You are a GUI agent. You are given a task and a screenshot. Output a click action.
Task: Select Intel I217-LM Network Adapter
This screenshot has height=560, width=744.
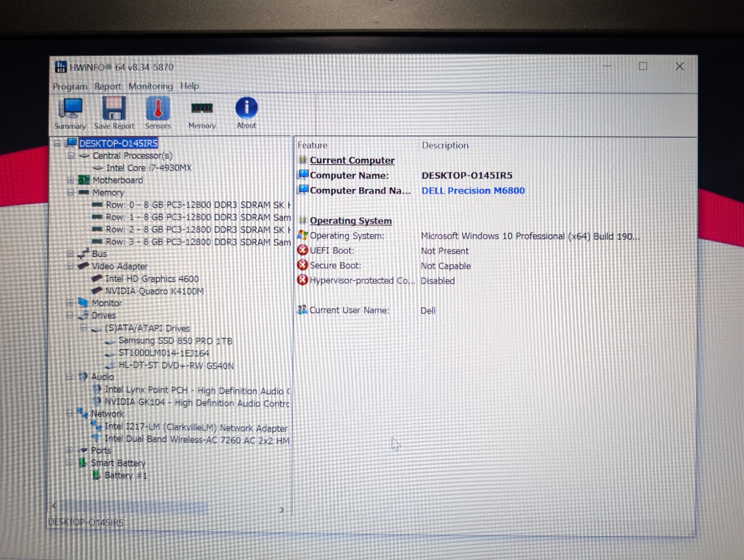(x=196, y=427)
